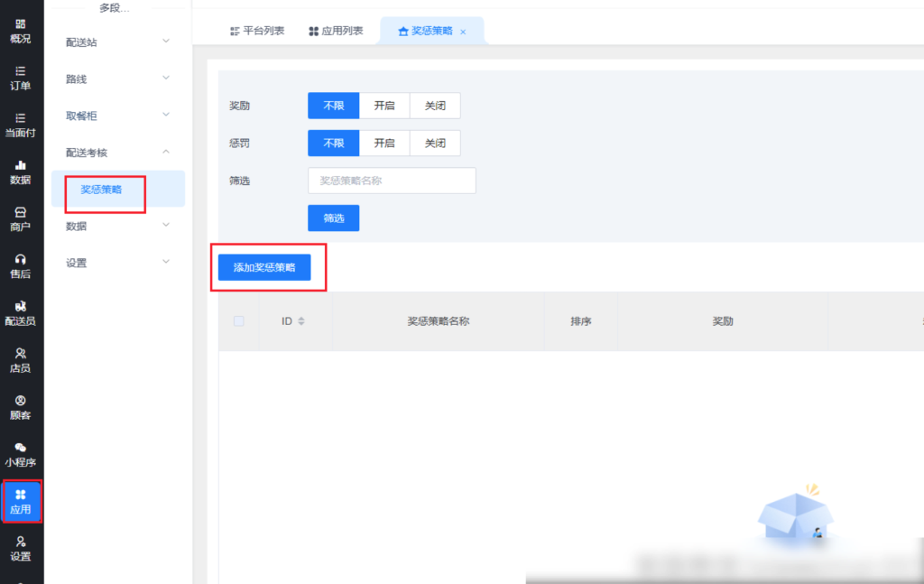924x584 pixels.
Task: Tick the select-all checkbox in table header
Action: [x=238, y=320]
